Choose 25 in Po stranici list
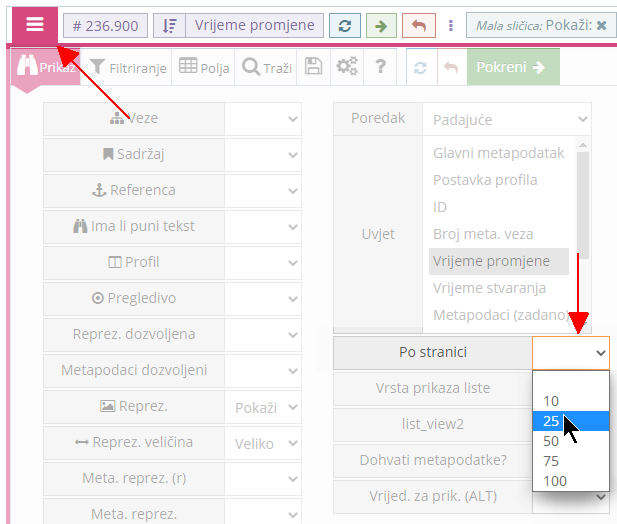This screenshot has width=617, height=524. 571,421
